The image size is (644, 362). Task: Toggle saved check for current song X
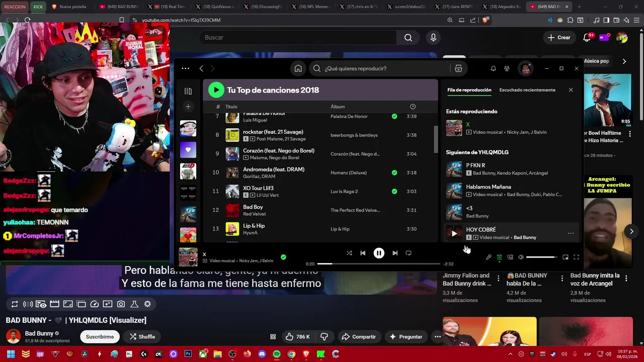[283, 257]
